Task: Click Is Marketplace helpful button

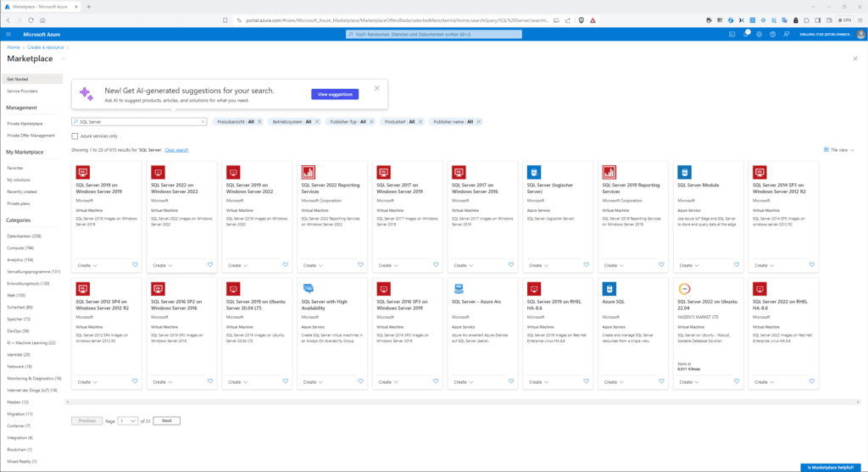Action: click(x=831, y=468)
